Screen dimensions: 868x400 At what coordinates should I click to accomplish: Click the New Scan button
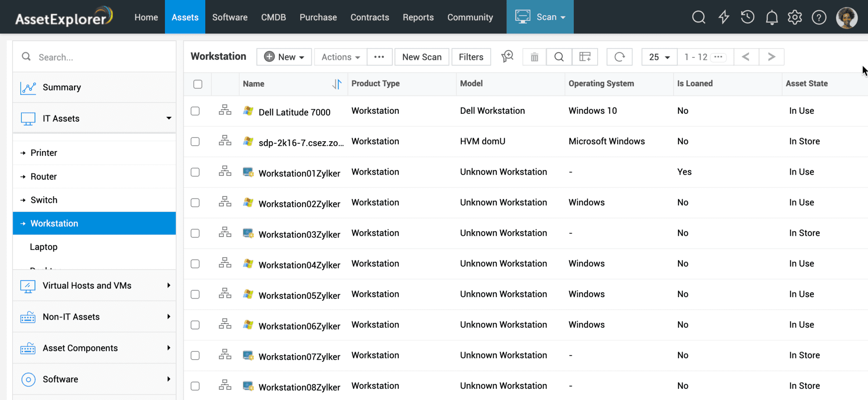(x=421, y=57)
